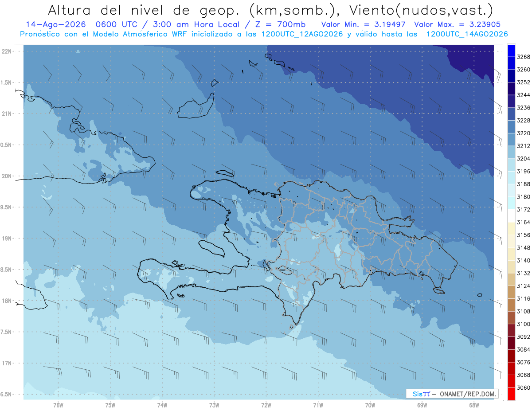
Task: Click the 'Valor Min. = 3.19497' text
Action: pyautogui.click(x=364, y=24)
